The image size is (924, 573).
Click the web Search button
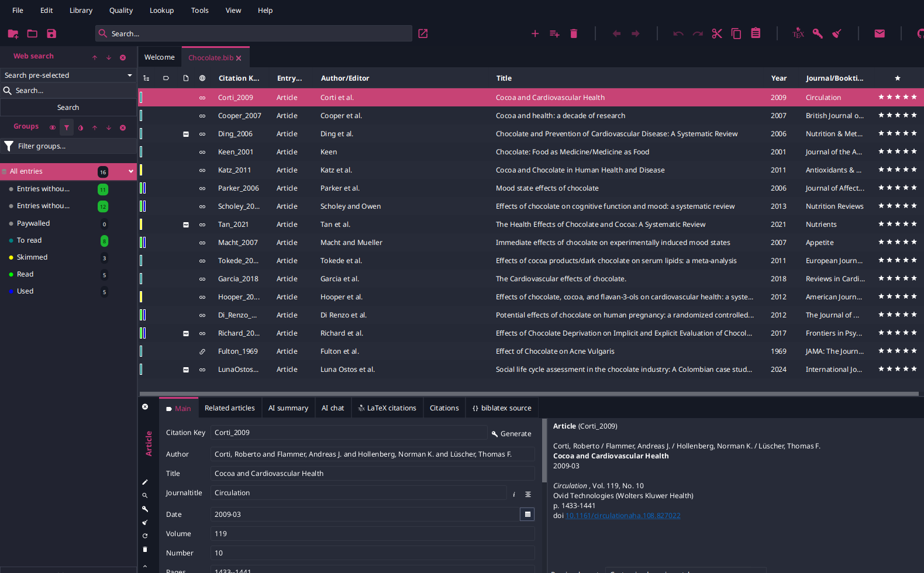coord(68,108)
